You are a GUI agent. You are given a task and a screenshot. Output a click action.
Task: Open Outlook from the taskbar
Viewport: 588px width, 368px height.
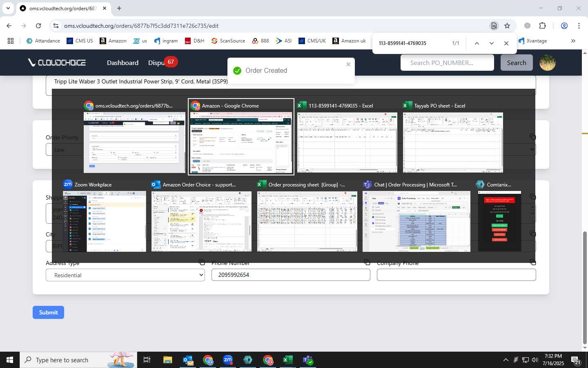click(x=188, y=360)
